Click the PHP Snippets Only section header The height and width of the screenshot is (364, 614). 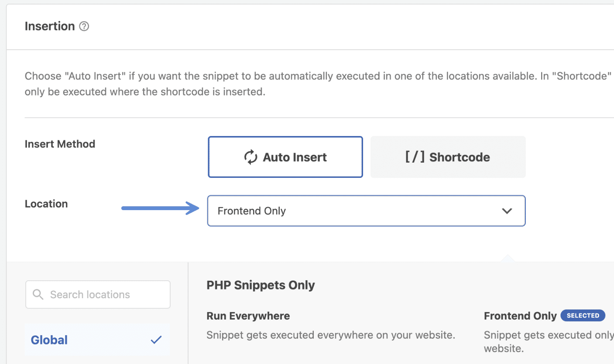coord(261,285)
